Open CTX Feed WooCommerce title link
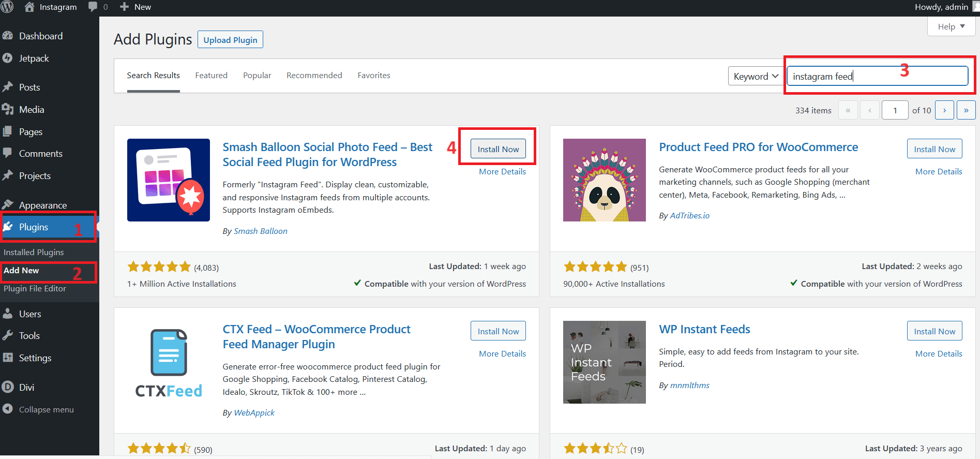 tap(316, 336)
